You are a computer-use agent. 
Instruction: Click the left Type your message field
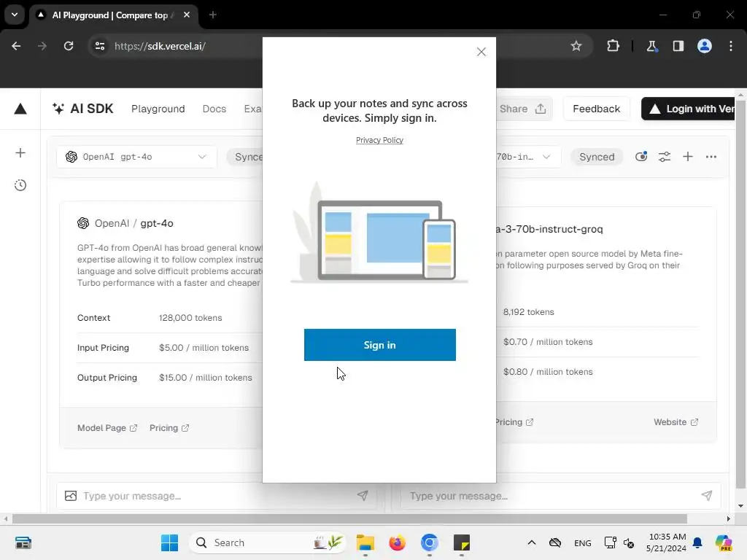pyautogui.click(x=217, y=496)
